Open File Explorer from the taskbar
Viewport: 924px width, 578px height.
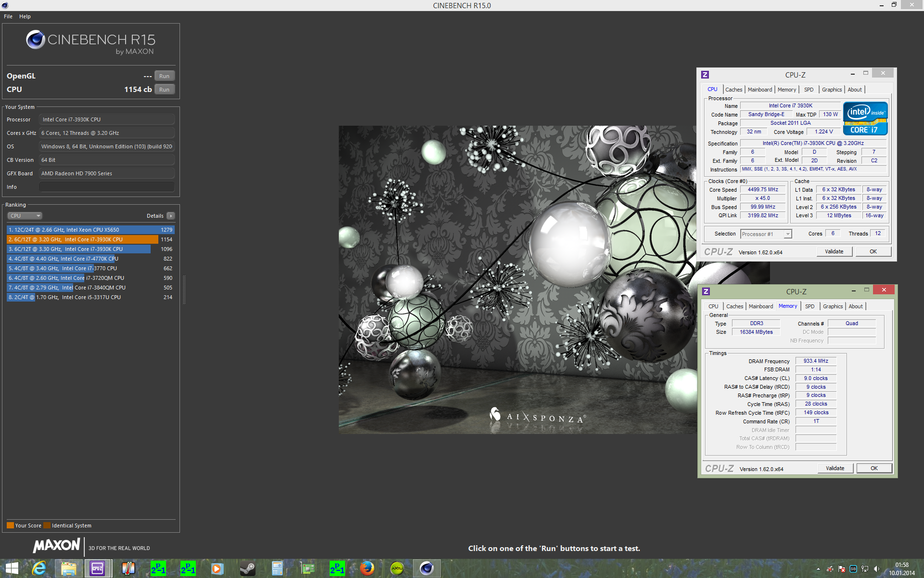(x=68, y=568)
